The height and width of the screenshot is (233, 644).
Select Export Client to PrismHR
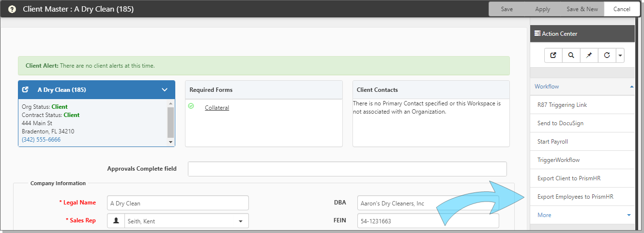pos(583,178)
